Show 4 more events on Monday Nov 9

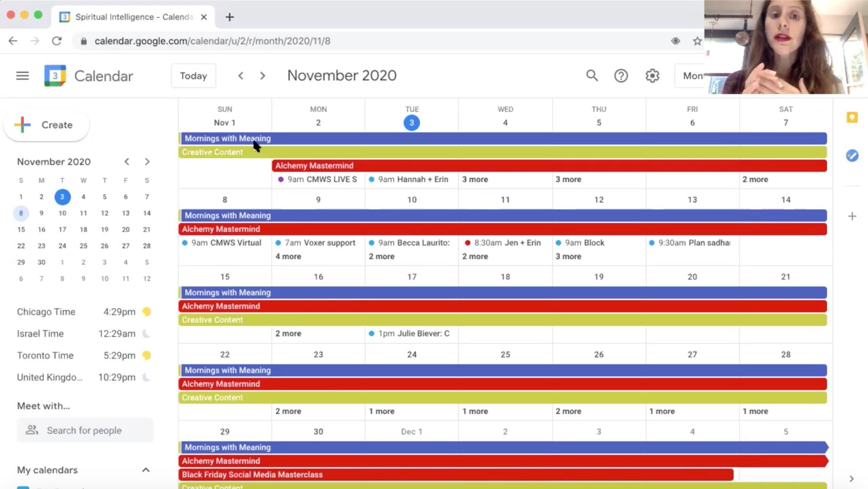[x=288, y=256]
